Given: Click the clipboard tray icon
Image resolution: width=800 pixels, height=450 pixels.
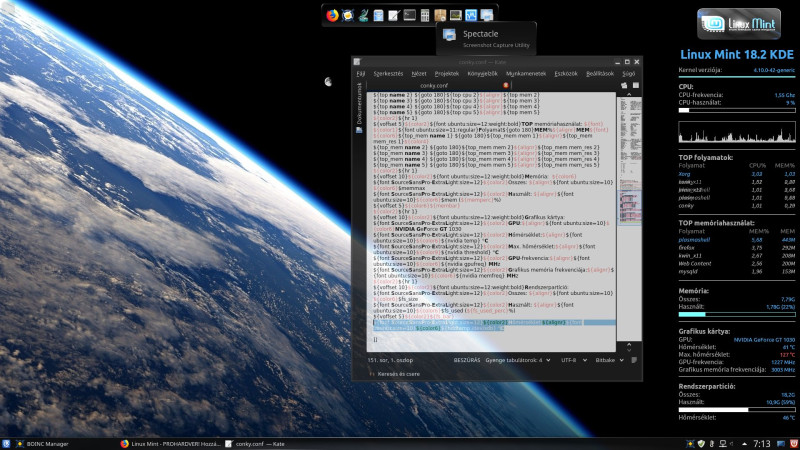Looking at the screenshot, I should 712,444.
